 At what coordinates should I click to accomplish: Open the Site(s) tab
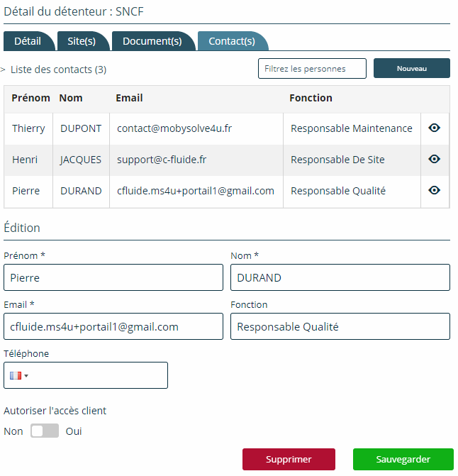(82, 41)
